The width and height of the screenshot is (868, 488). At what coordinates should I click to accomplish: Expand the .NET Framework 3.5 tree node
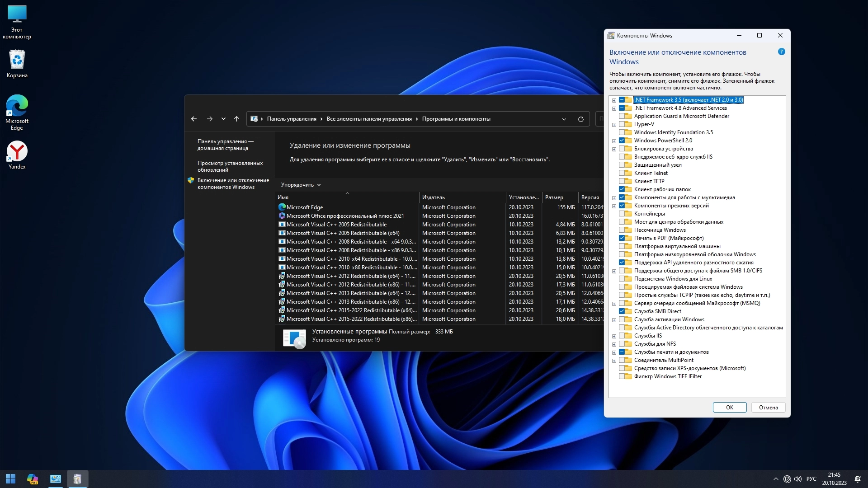tap(614, 100)
